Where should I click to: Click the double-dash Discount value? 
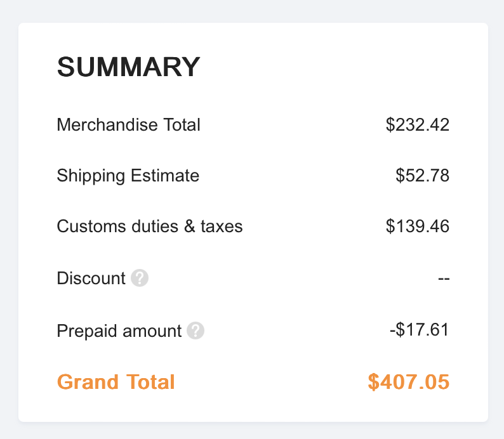pos(444,278)
